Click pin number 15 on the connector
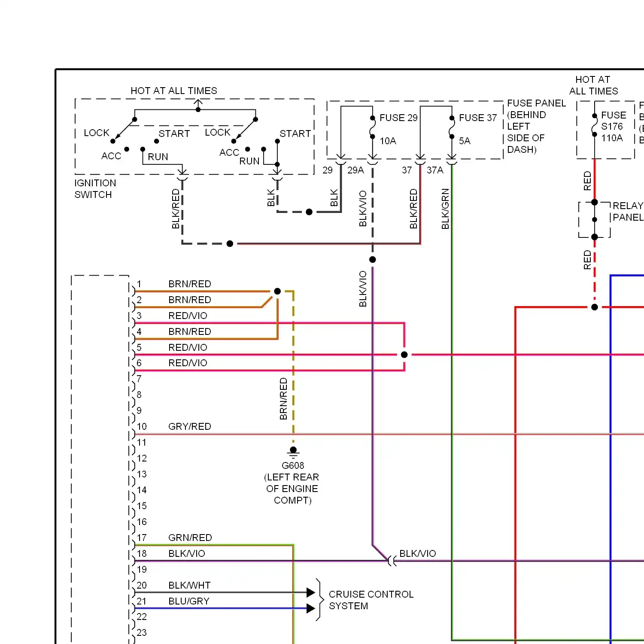This screenshot has width=644, height=644. (142, 506)
